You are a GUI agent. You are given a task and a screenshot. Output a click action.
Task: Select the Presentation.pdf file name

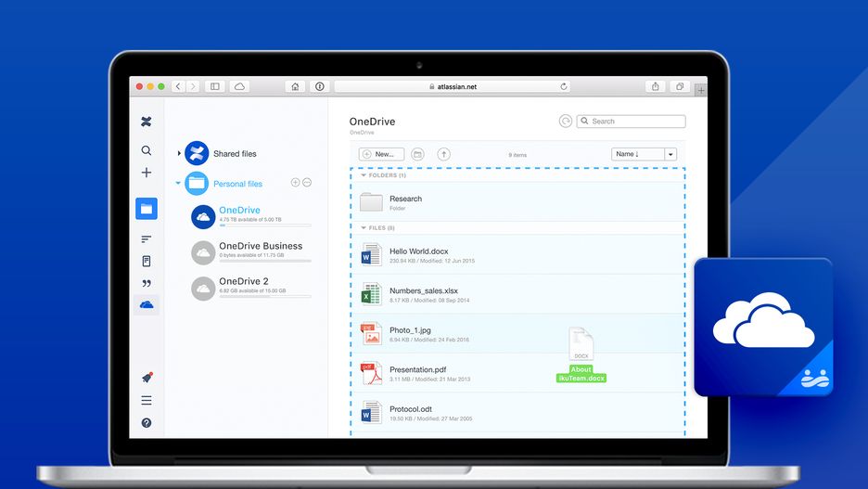pos(418,369)
